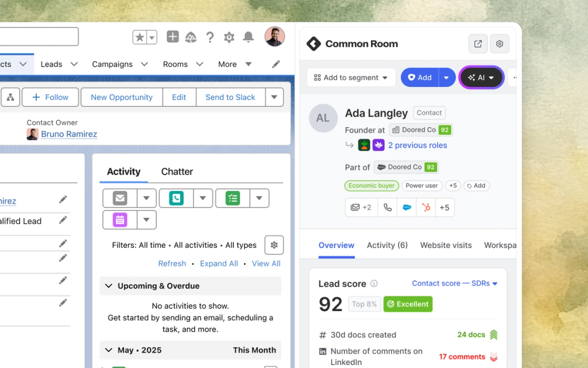This screenshot has height=368, width=588.
Task: Switch to the Chatter tab
Action: [177, 171]
